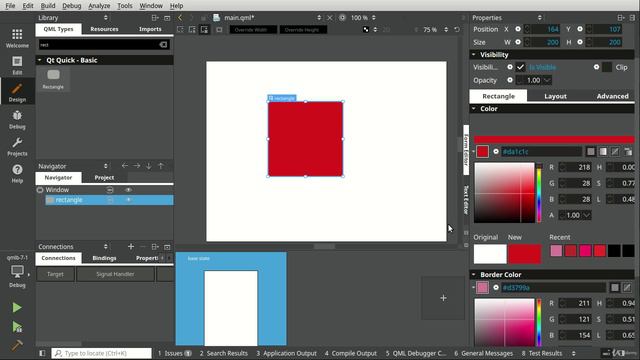Toggle left sidebar visibility
Viewport: 640px width, 360px height.
point(42,353)
